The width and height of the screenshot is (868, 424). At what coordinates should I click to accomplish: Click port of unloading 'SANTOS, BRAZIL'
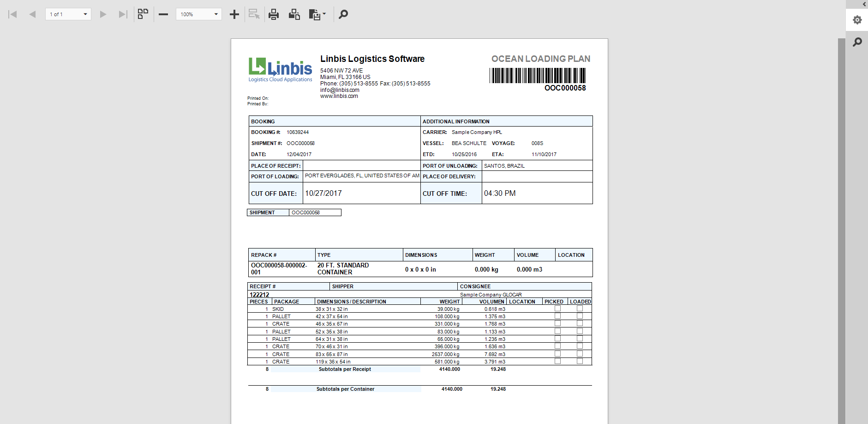(x=504, y=166)
